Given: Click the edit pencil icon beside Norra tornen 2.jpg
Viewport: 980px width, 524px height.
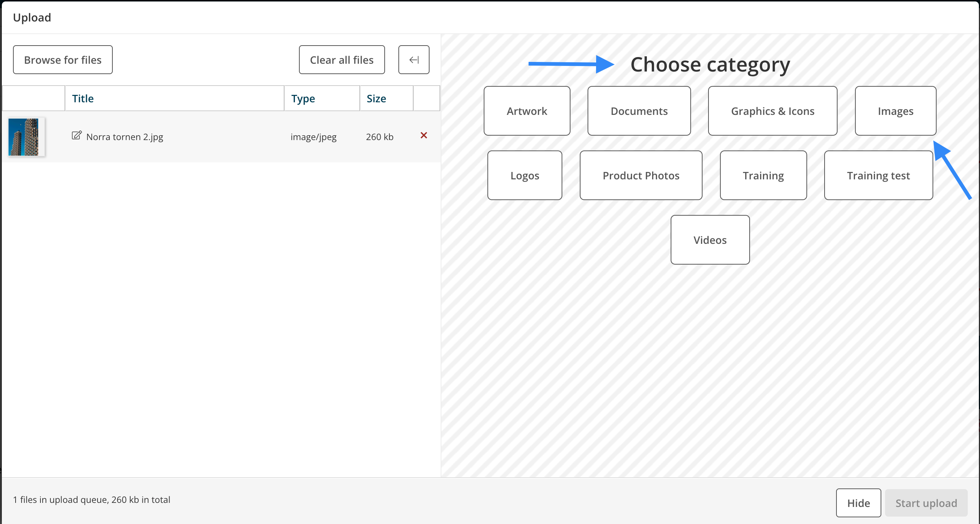Looking at the screenshot, I should [76, 135].
